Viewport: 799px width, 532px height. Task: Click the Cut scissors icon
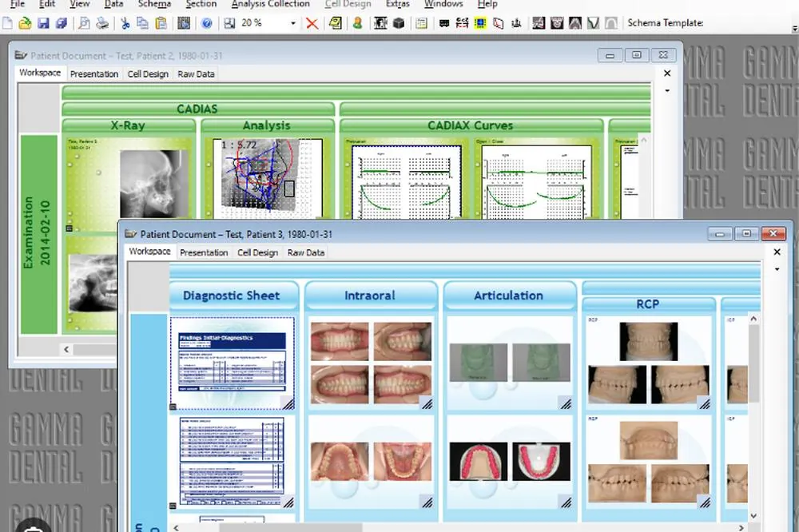(125, 23)
